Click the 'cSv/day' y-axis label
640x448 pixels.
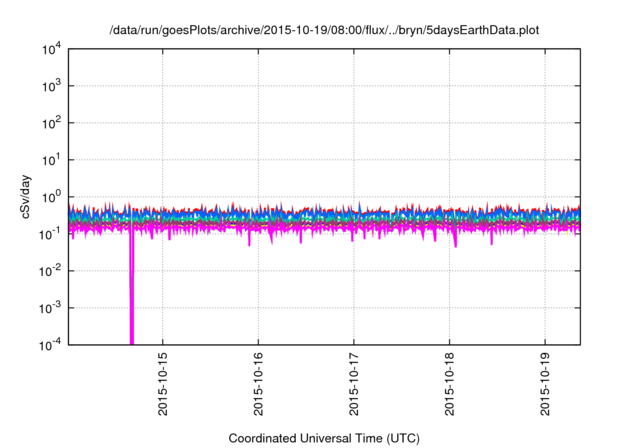pyautogui.click(x=26, y=197)
